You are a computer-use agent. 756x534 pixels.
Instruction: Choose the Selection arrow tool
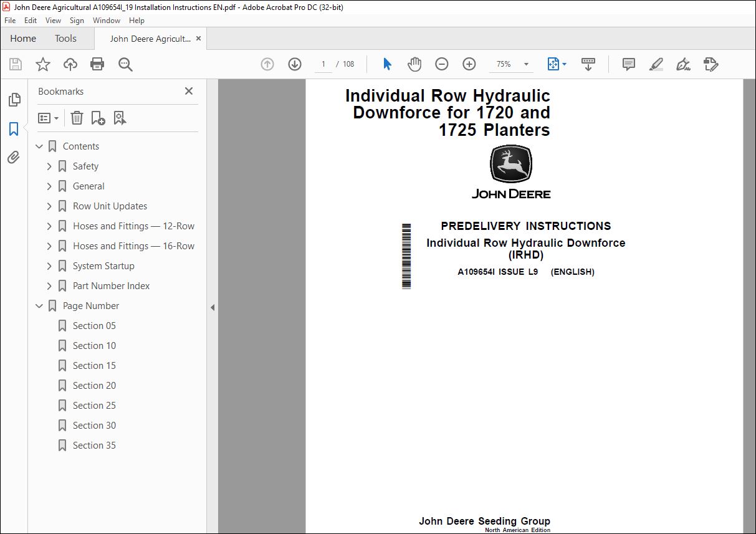387,64
